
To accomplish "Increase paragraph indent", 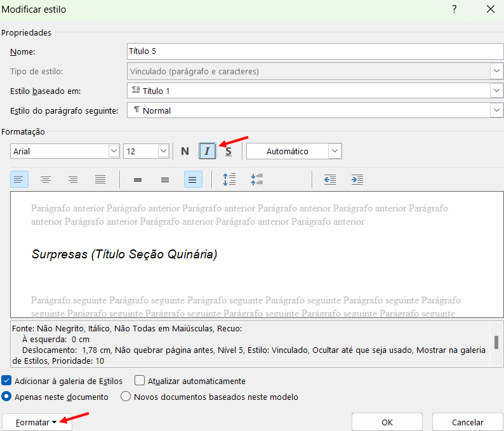I will 357,180.
